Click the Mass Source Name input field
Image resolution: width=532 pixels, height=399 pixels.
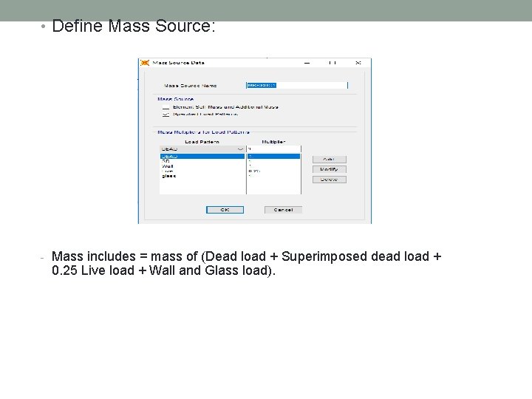[x=297, y=85]
